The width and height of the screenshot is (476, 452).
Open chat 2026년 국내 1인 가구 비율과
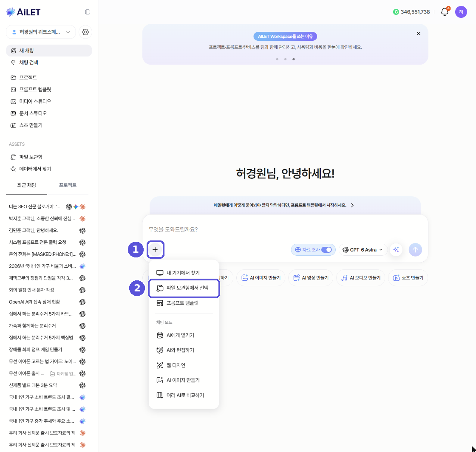pos(47,266)
